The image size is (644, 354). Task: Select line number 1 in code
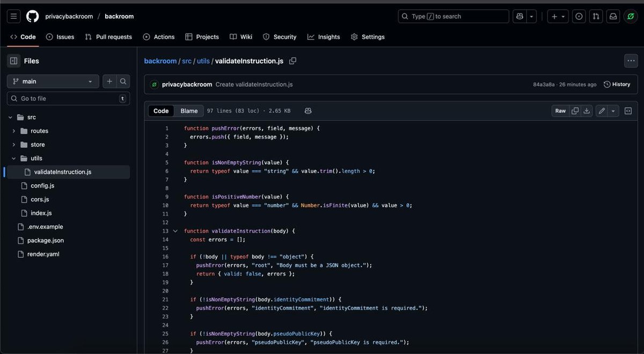coord(167,128)
